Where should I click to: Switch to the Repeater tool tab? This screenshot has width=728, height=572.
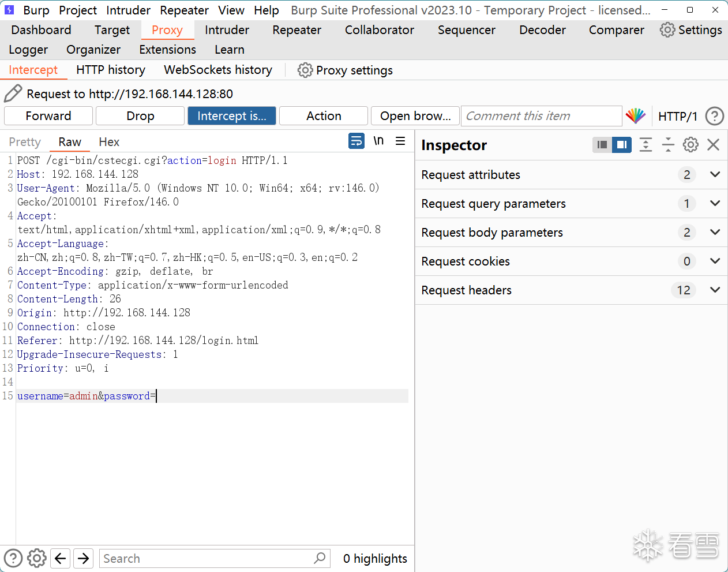coord(297,30)
